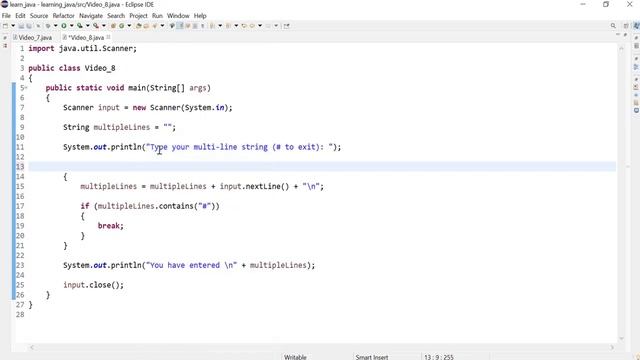
Task: Start debugging with the Debug bug icon
Action: (x=48, y=26)
